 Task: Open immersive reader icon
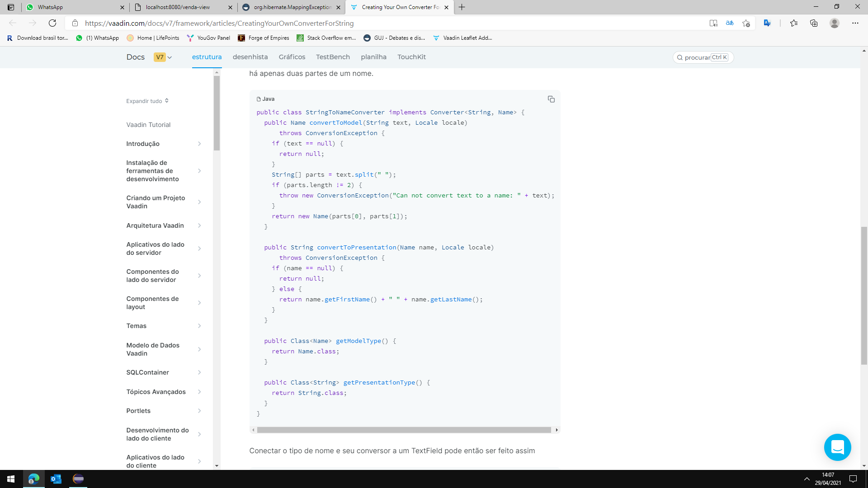(x=713, y=23)
